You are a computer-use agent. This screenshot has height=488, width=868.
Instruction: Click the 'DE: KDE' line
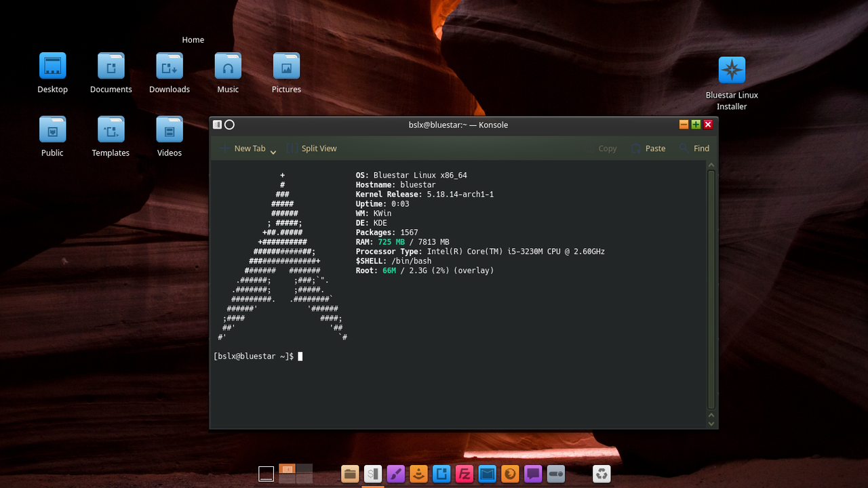coord(372,223)
